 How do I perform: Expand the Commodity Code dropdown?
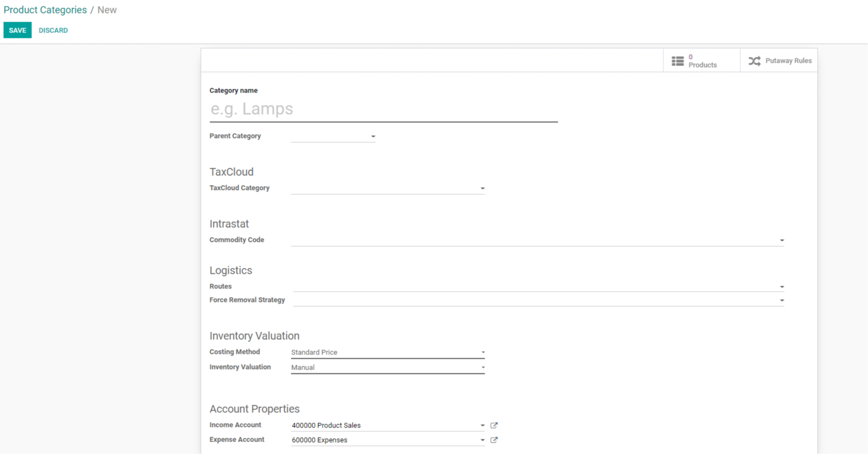click(782, 240)
